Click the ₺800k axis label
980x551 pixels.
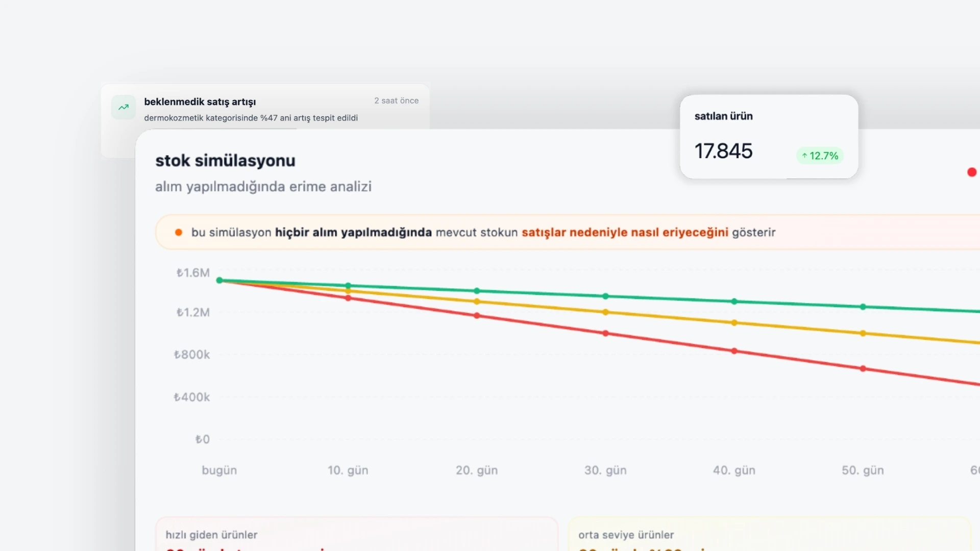click(192, 355)
